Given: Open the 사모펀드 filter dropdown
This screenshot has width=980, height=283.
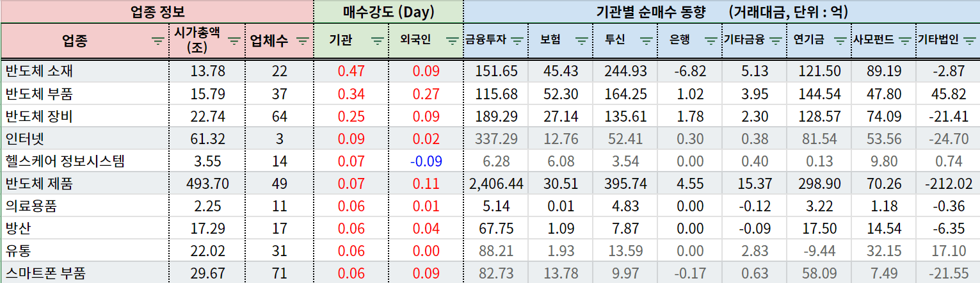Looking at the screenshot, I should [x=904, y=41].
